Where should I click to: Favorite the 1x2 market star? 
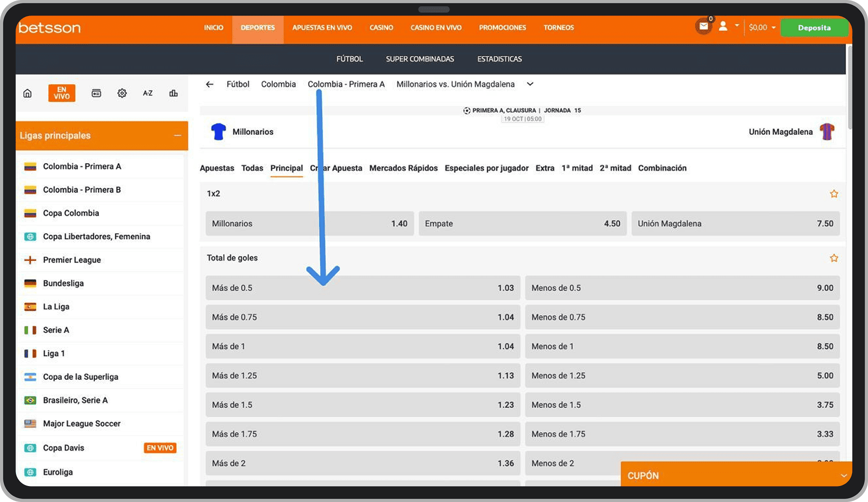(834, 194)
